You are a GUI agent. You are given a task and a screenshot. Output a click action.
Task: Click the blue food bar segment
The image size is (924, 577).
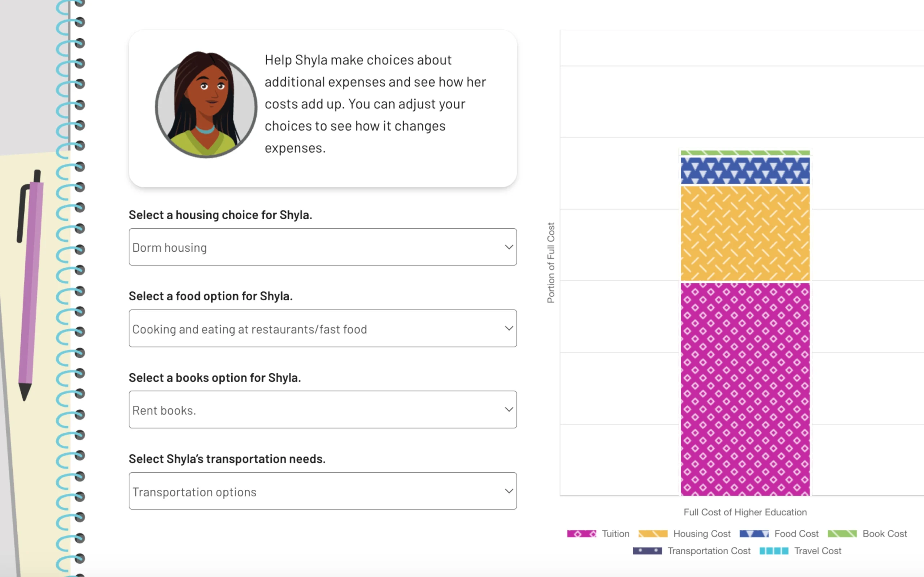pos(745,171)
